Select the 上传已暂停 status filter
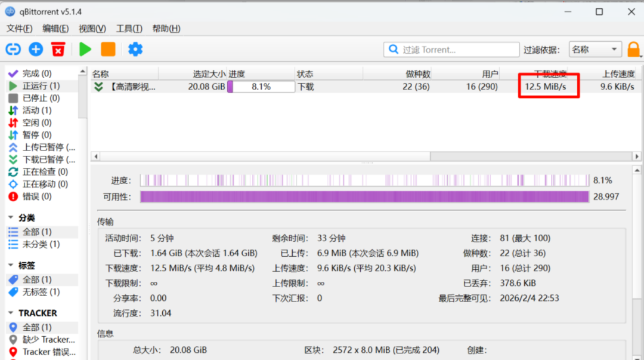 42,147
